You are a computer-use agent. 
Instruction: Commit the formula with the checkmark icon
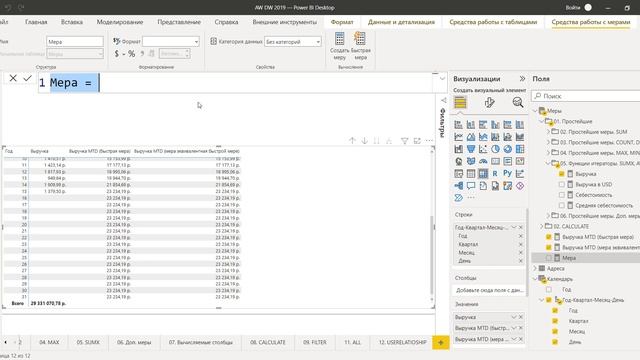point(27,78)
